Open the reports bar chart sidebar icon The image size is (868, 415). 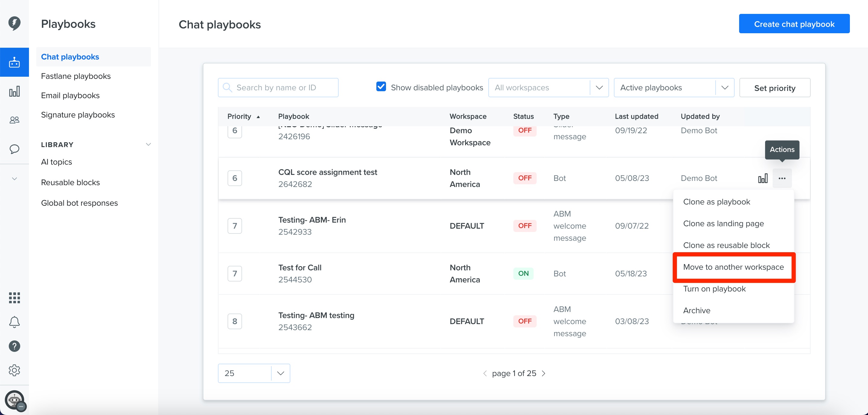pos(14,91)
